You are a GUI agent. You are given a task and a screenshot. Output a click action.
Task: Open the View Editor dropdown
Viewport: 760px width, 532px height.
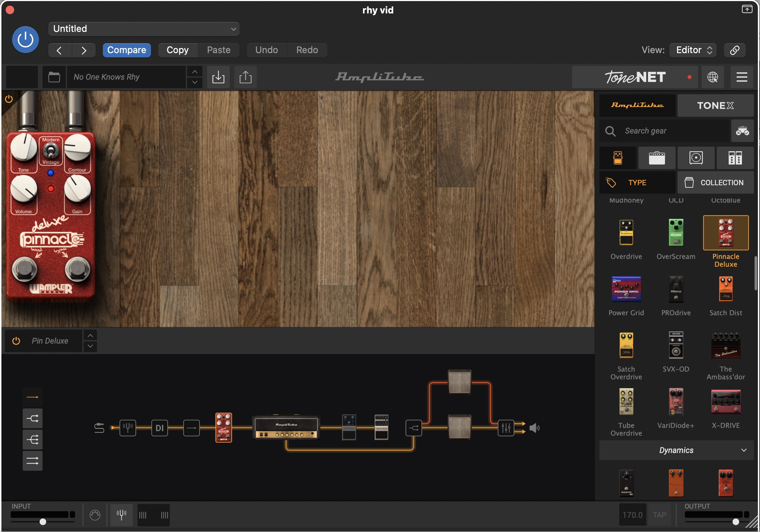[x=693, y=50]
